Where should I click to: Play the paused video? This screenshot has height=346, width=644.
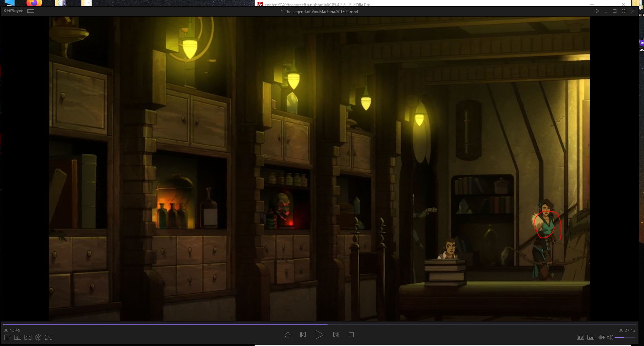point(319,335)
